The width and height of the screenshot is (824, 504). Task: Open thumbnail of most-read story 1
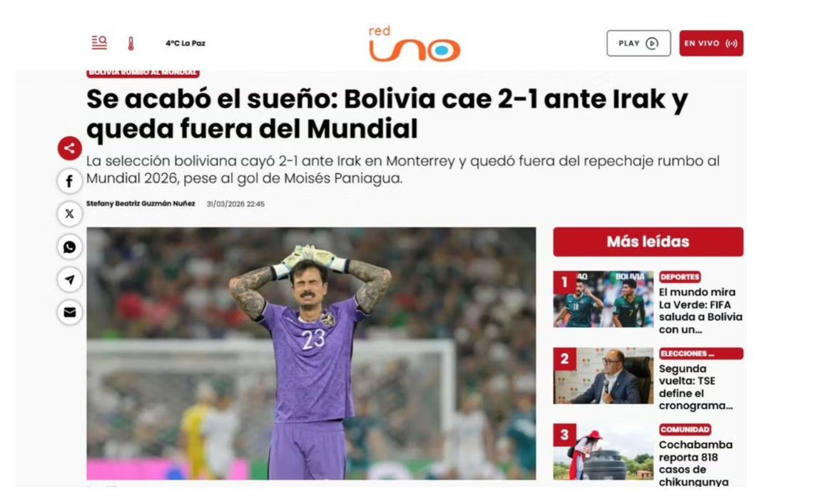tap(604, 299)
